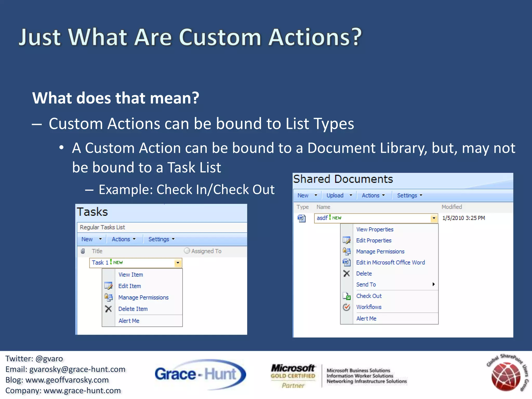532x399 pixels.
Task: Select Edit Item in Tasks context menu
Action: [x=130, y=286]
